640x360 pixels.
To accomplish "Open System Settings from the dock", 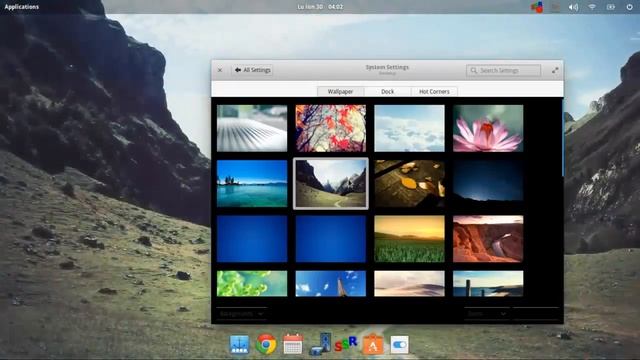I will (399, 344).
